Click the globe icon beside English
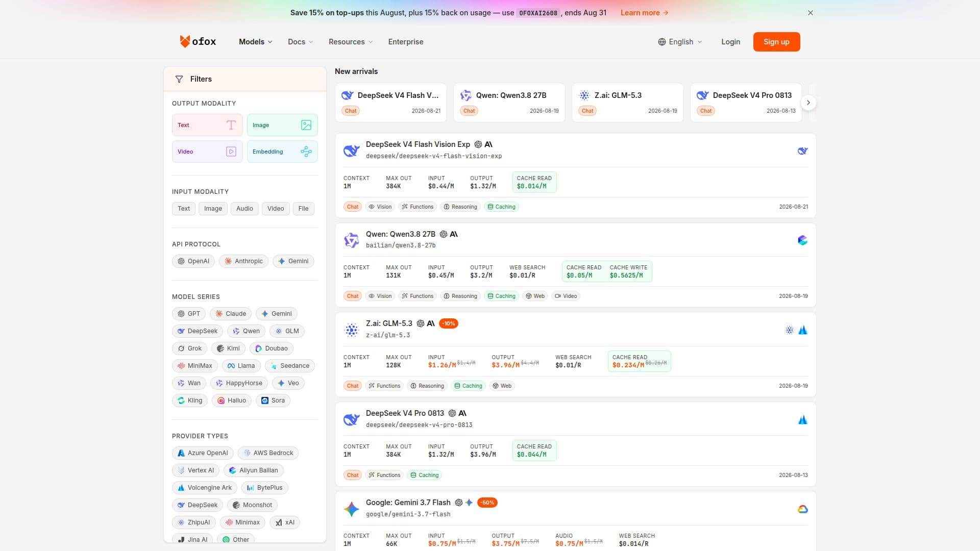980x551 pixels. (662, 42)
